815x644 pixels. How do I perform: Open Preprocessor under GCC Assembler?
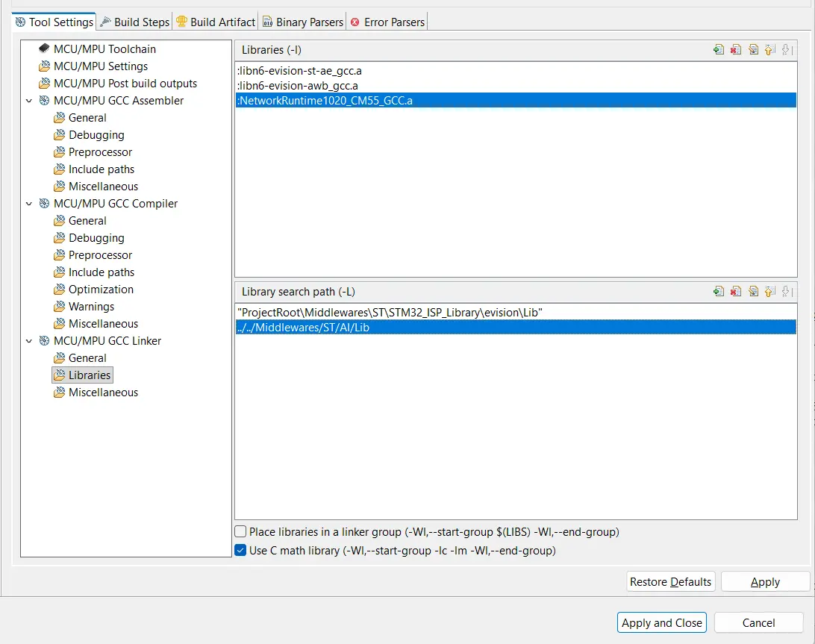pyautogui.click(x=100, y=151)
